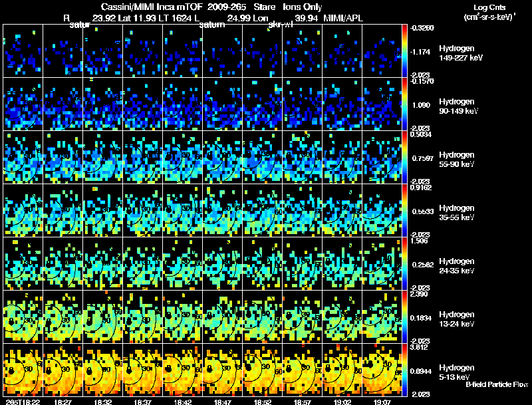Click the time label '18:37'
532x405 pixels.
142,402
